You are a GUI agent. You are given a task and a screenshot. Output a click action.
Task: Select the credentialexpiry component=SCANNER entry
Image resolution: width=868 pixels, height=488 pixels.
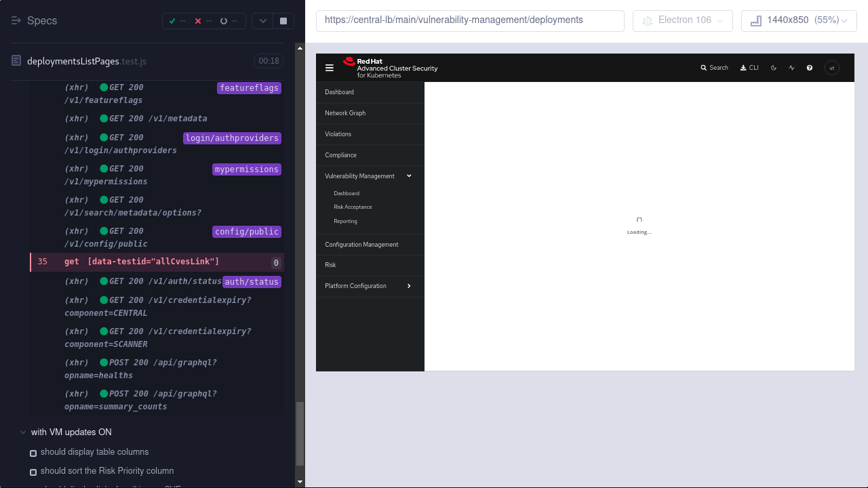[x=157, y=338]
